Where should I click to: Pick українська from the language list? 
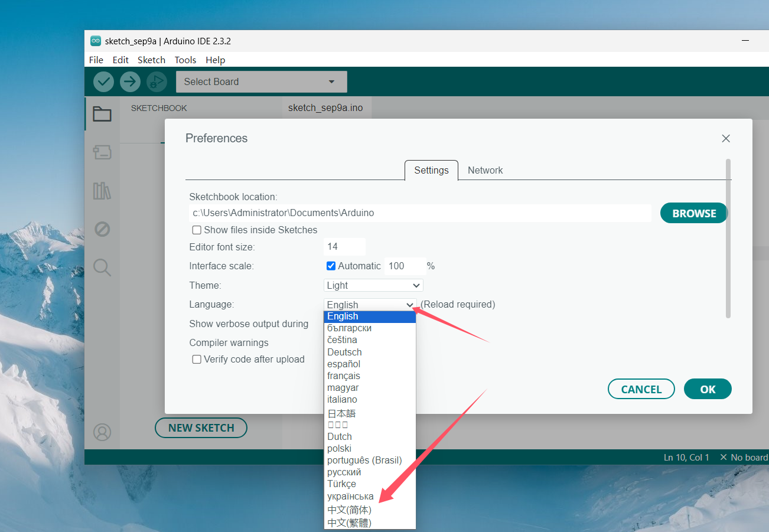point(370,496)
